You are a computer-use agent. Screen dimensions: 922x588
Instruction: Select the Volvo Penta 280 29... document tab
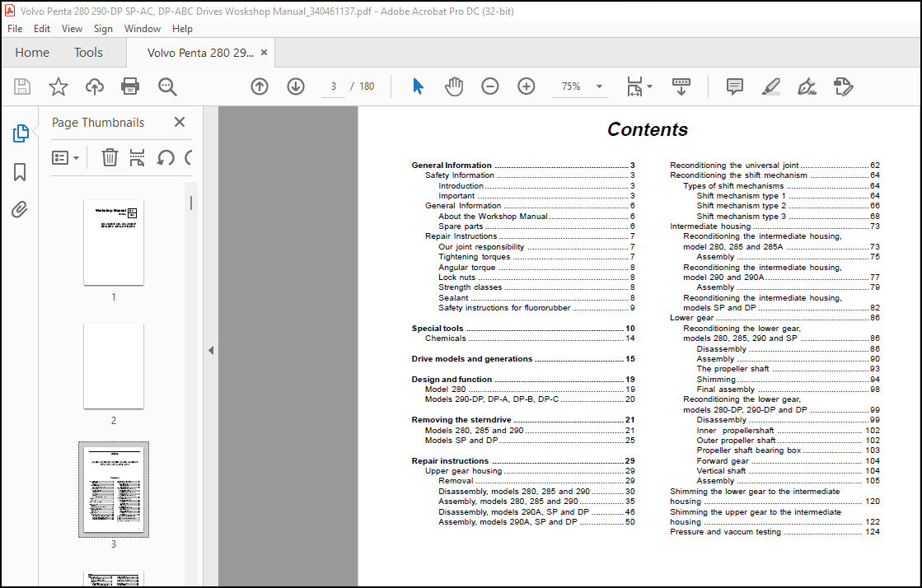(200, 53)
